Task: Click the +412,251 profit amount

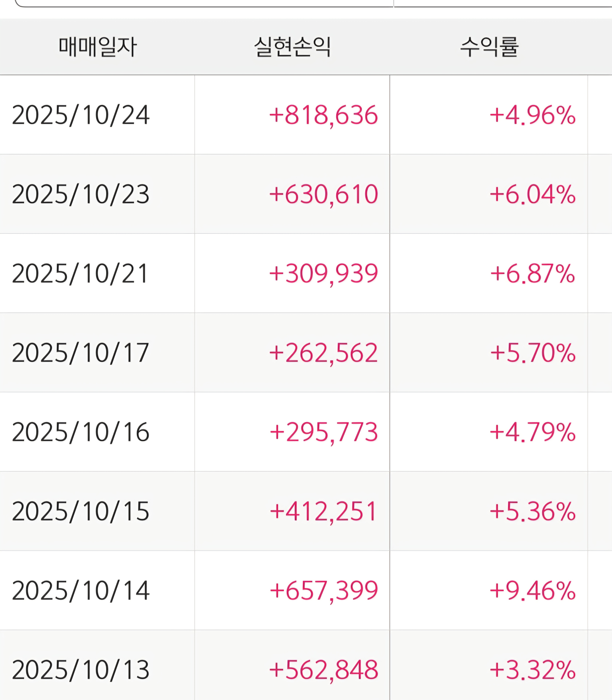Action: [x=323, y=511]
